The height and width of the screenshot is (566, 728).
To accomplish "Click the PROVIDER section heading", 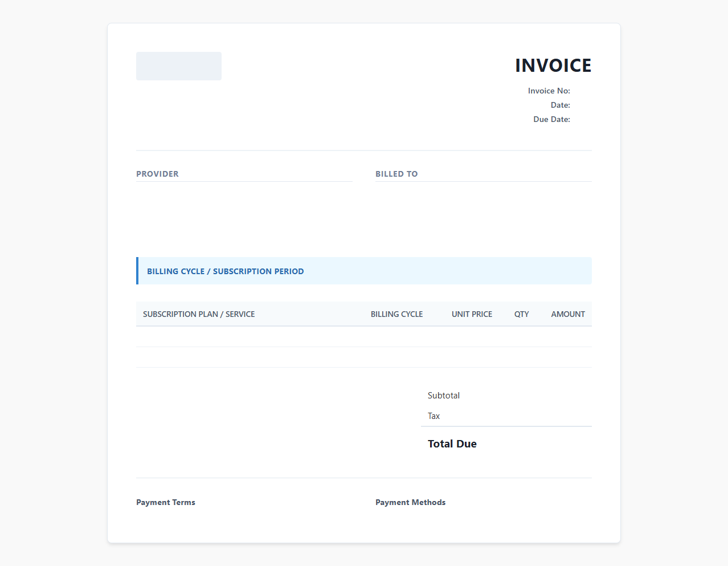I will point(157,174).
